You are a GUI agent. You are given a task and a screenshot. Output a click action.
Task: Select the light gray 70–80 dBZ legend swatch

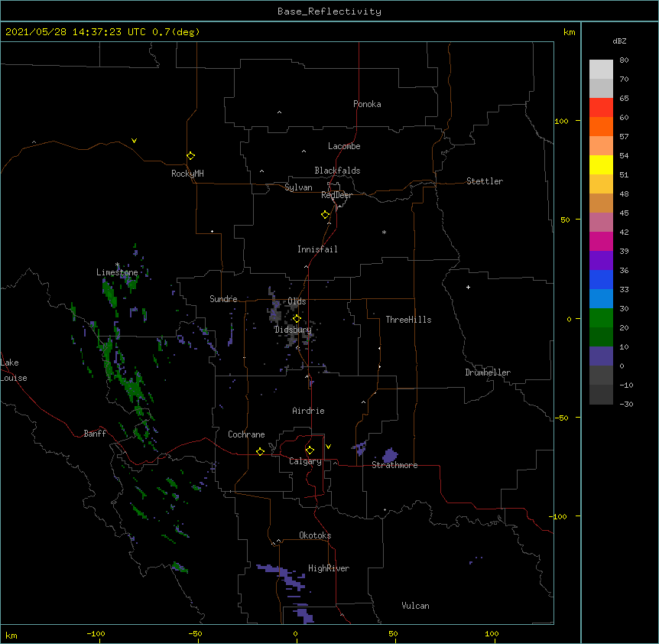coord(601,70)
